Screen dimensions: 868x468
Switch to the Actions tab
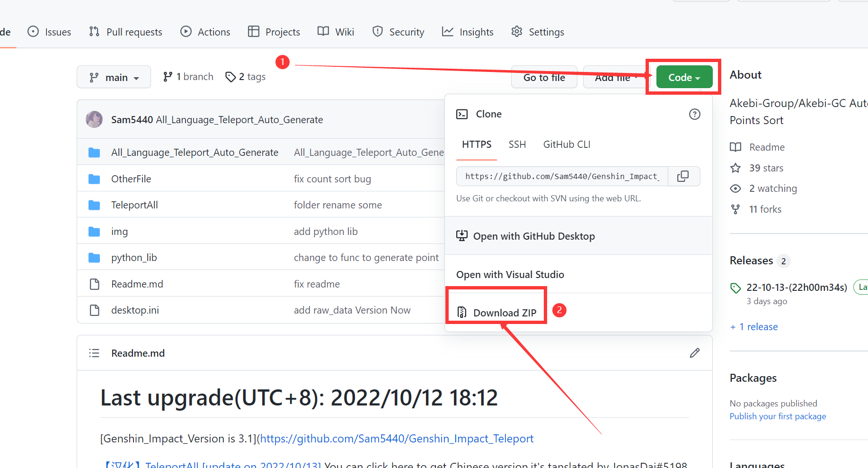pos(205,32)
